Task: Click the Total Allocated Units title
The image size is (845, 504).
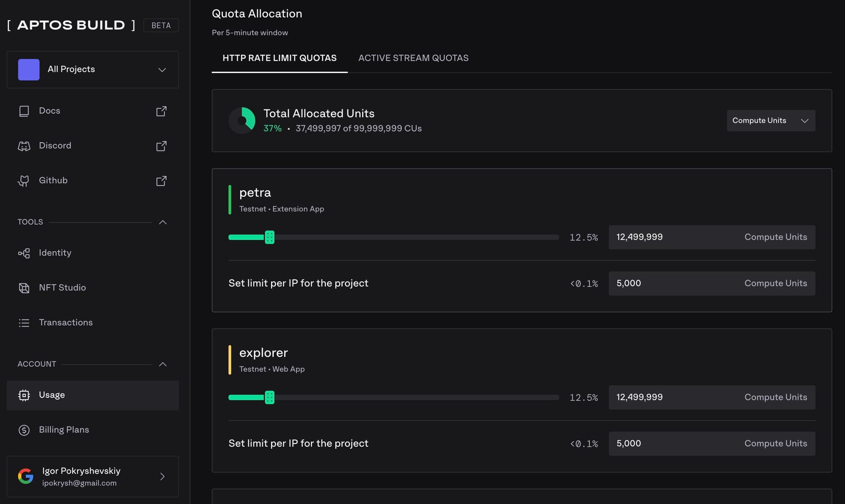Action: [319, 114]
